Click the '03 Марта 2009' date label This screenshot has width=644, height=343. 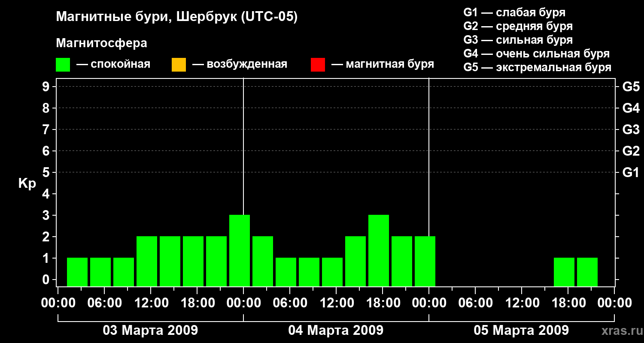point(150,331)
